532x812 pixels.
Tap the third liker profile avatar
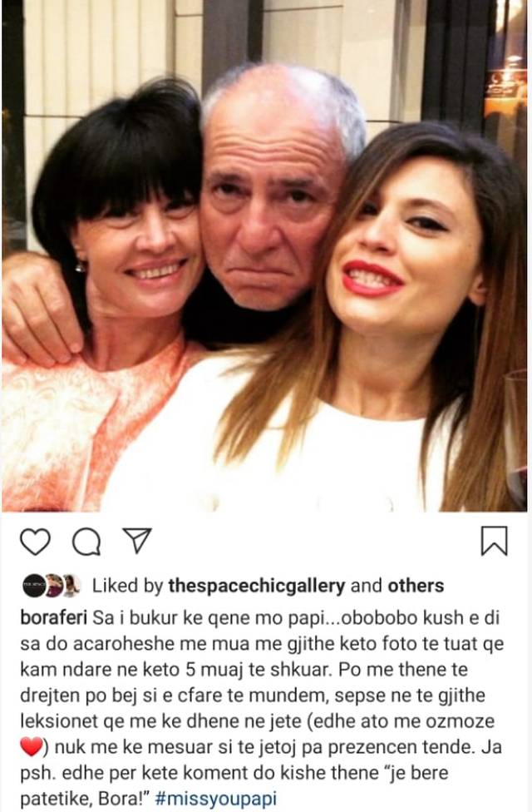(x=71, y=586)
